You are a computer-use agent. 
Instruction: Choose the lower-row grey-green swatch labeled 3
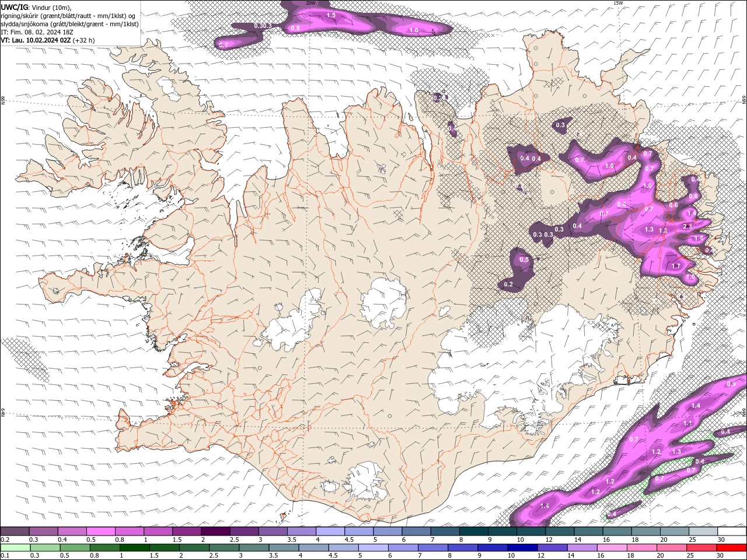pos(254,547)
